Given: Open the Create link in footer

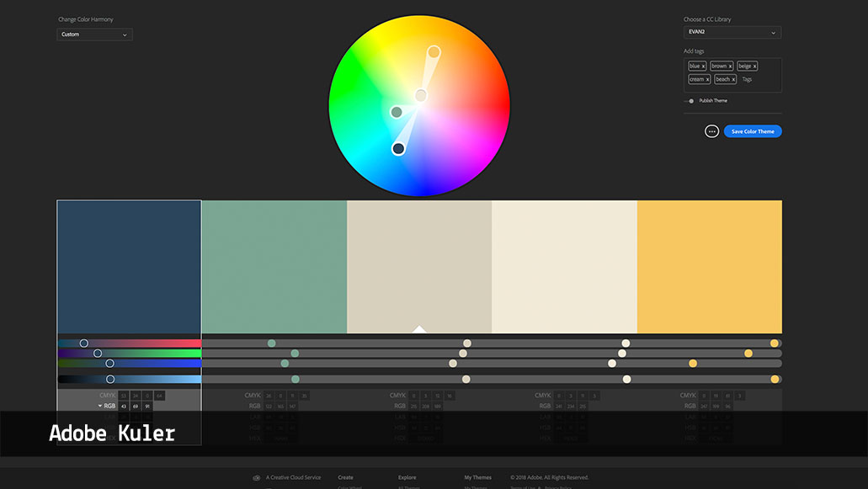Looking at the screenshot, I should pos(345,477).
